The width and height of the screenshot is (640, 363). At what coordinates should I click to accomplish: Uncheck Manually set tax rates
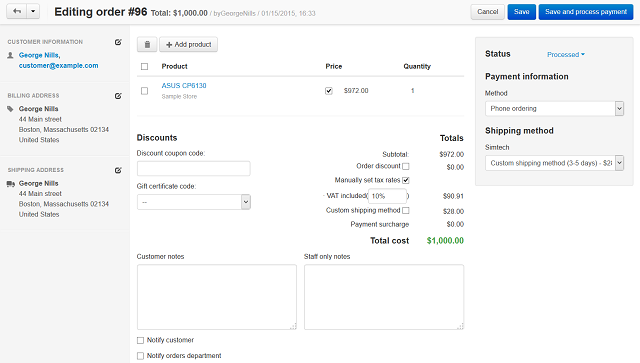tap(406, 180)
